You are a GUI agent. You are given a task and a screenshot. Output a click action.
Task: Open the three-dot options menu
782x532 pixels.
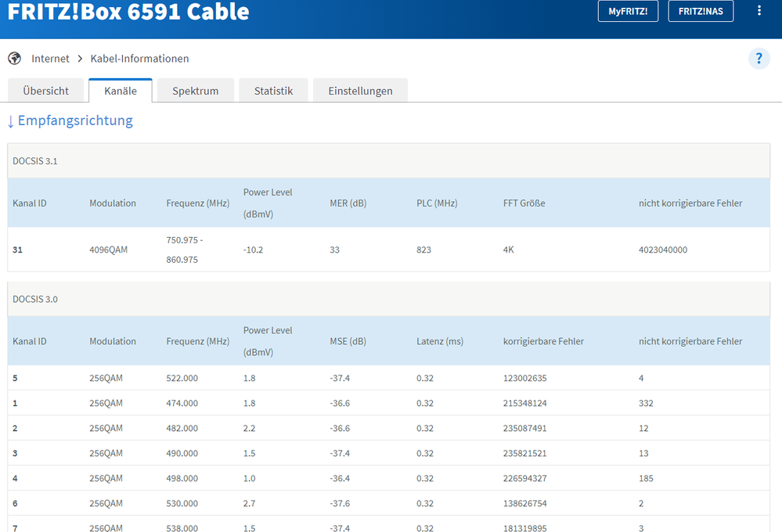pyautogui.click(x=759, y=11)
